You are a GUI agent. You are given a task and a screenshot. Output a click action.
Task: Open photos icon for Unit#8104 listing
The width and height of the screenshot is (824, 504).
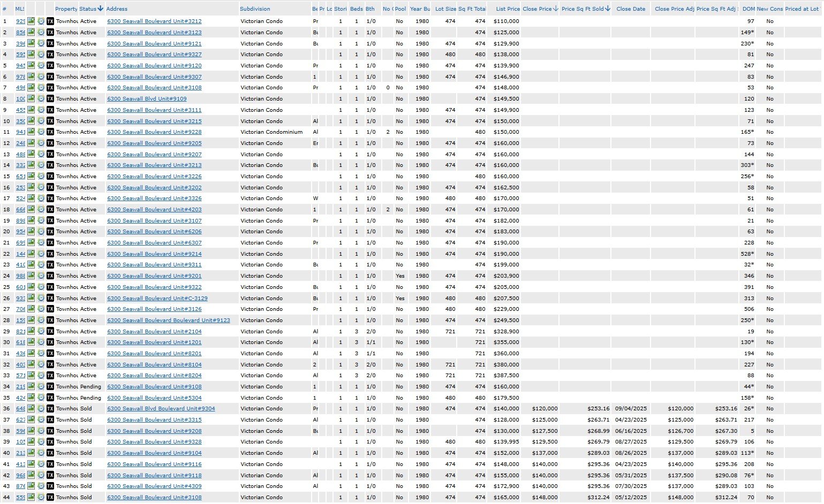coord(31,364)
